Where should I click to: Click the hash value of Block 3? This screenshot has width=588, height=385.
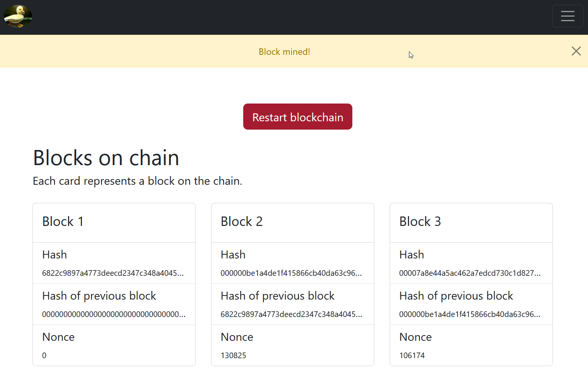click(470, 273)
